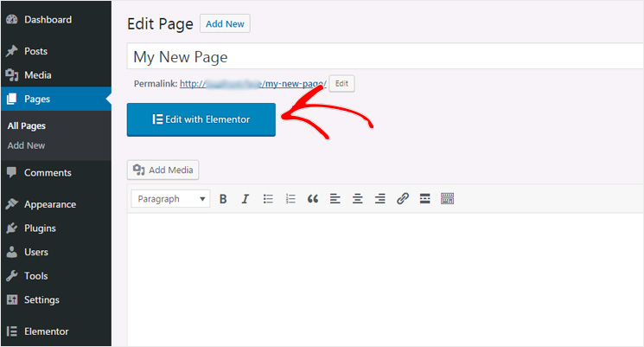644x347 pixels.
Task: Click the Elementor logo icon in sidebar
Action: click(x=12, y=331)
